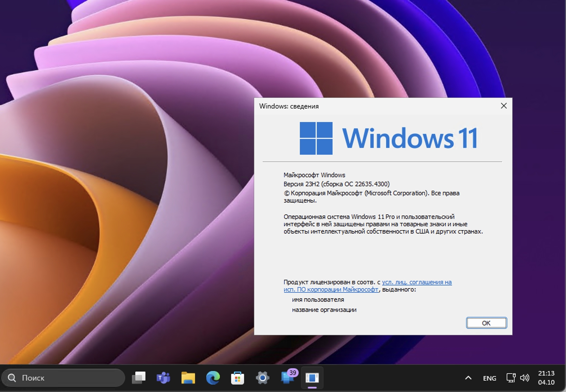The height and width of the screenshot is (392, 566).
Task: Open File Explorer from the taskbar
Action: [188, 378]
